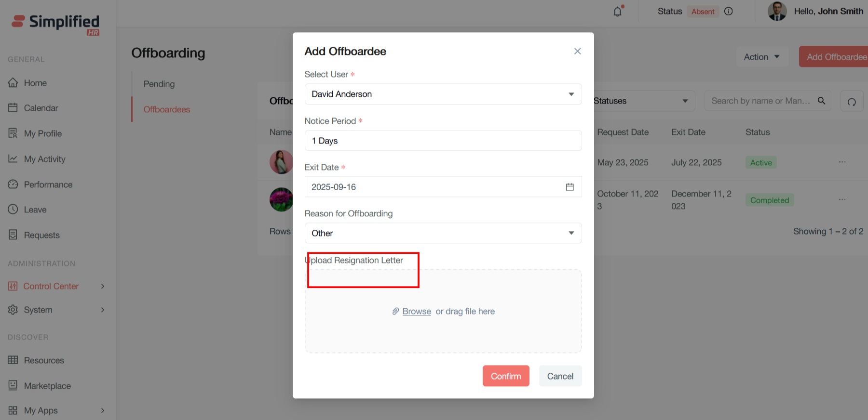Switch to the Pending tab
The height and width of the screenshot is (420, 868).
pyautogui.click(x=159, y=84)
